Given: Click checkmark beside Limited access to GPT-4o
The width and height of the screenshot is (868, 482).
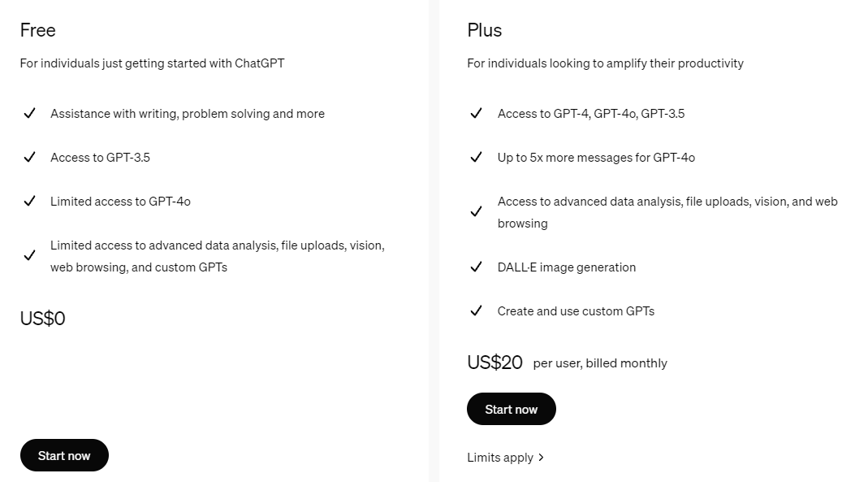Looking at the screenshot, I should tap(29, 201).
